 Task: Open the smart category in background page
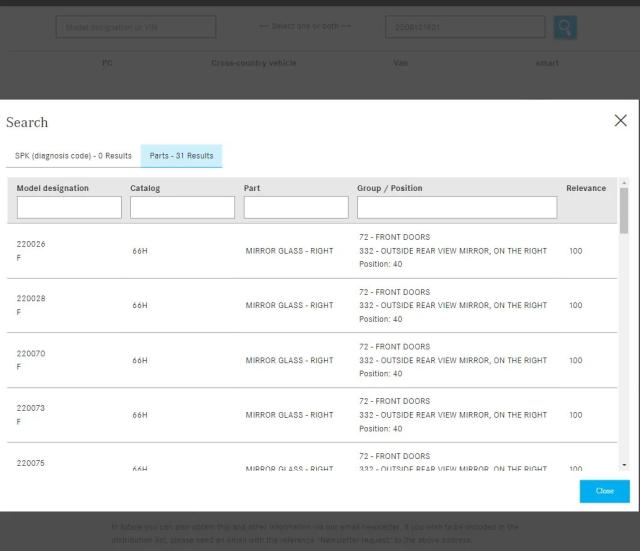[x=547, y=63]
